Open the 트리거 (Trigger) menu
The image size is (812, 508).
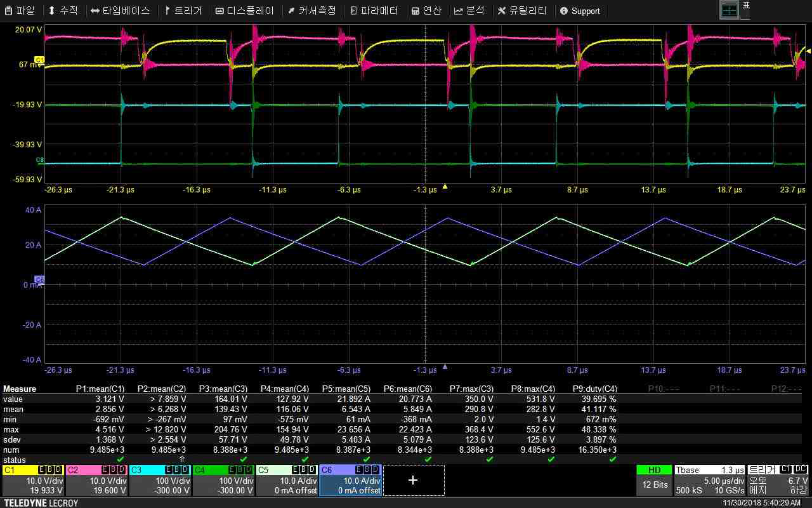[183, 11]
